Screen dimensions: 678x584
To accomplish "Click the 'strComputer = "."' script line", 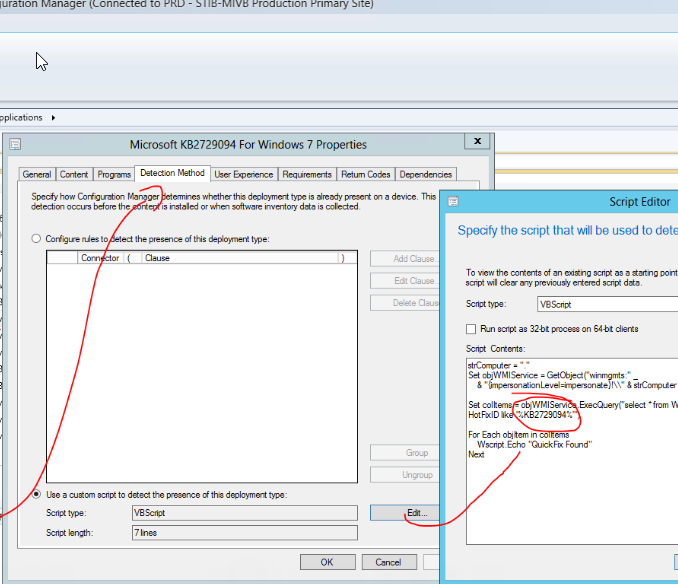I will click(499, 365).
